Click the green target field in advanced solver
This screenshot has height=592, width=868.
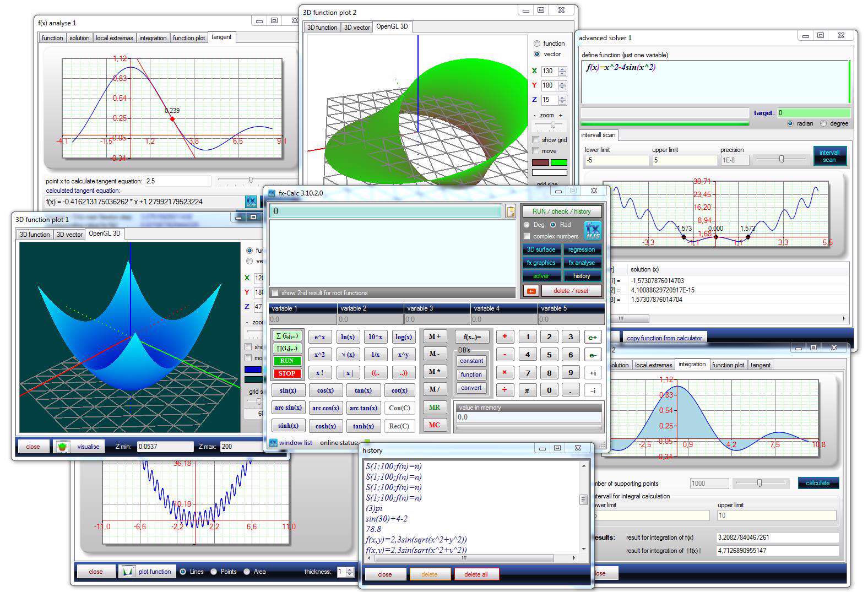(813, 113)
